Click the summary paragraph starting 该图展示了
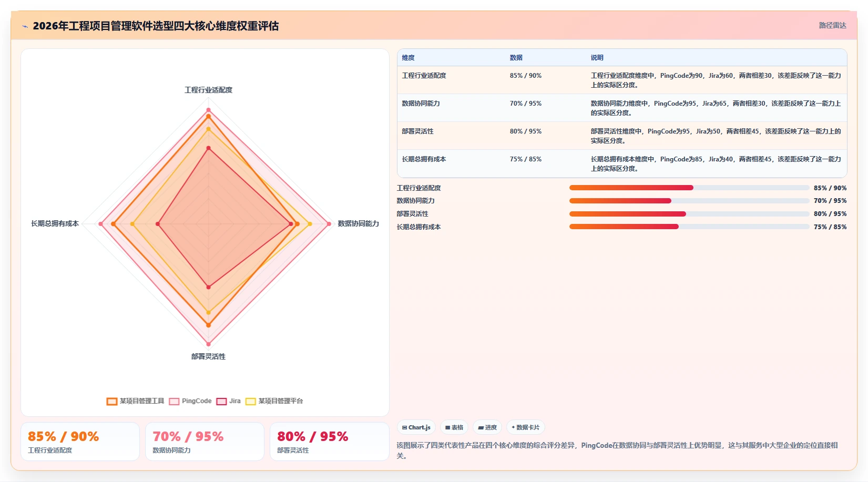The image size is (868, 482). pos(617,450)
